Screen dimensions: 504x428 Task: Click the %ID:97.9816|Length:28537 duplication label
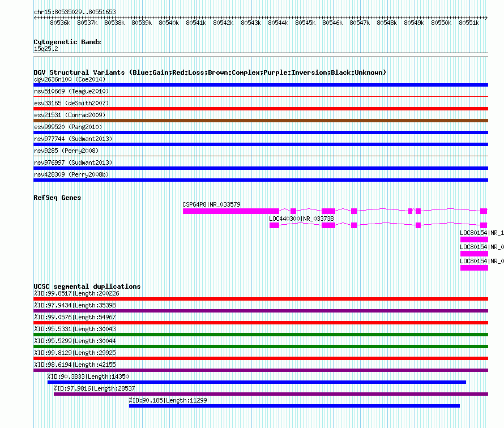click(94, 388)
